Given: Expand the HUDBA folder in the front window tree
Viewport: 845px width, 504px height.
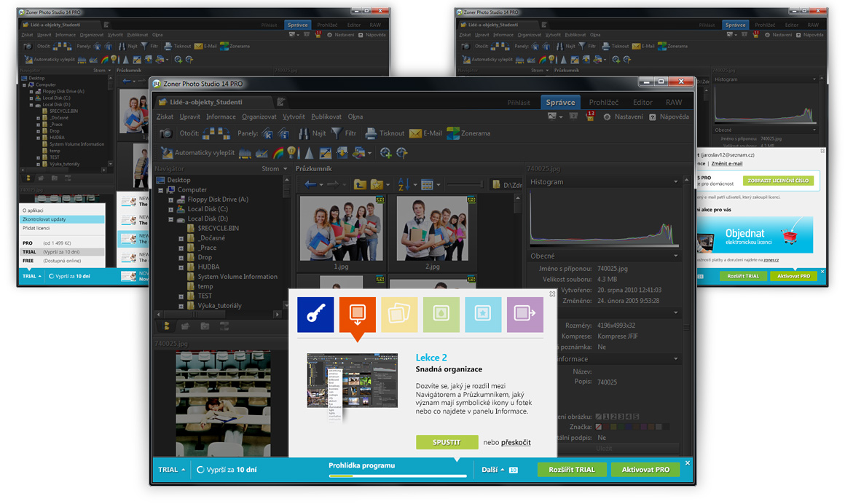Looking at the screenshot, I should [x=181, y=267].
